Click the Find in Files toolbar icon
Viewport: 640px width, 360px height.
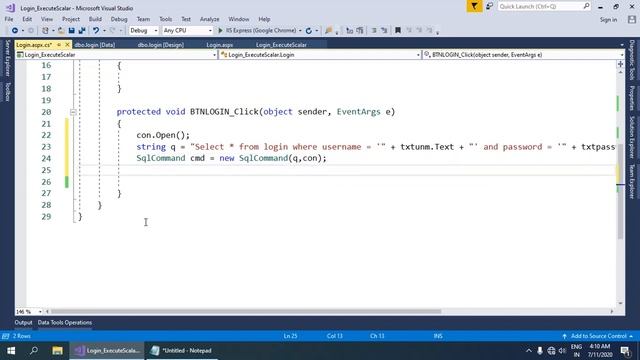[329, 31]
